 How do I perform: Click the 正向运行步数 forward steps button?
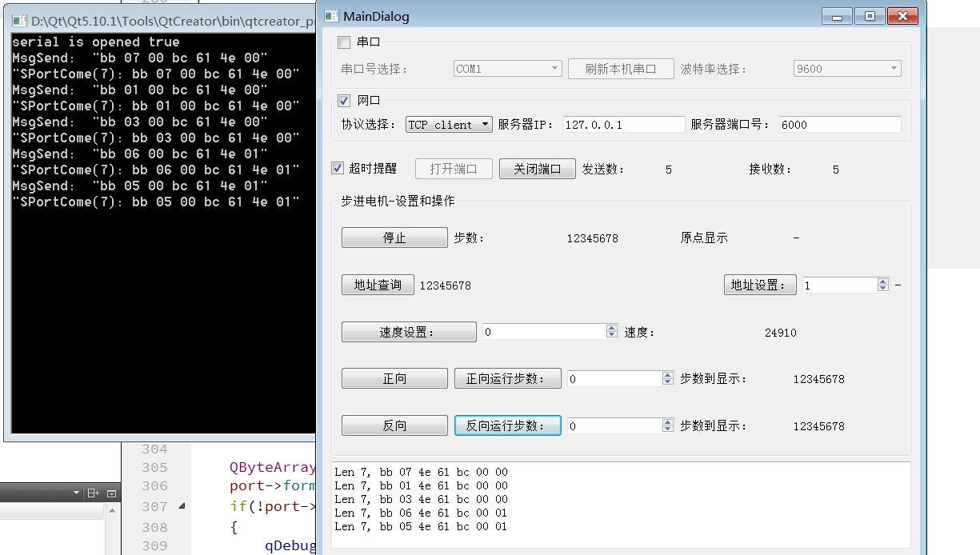[507, 379]
